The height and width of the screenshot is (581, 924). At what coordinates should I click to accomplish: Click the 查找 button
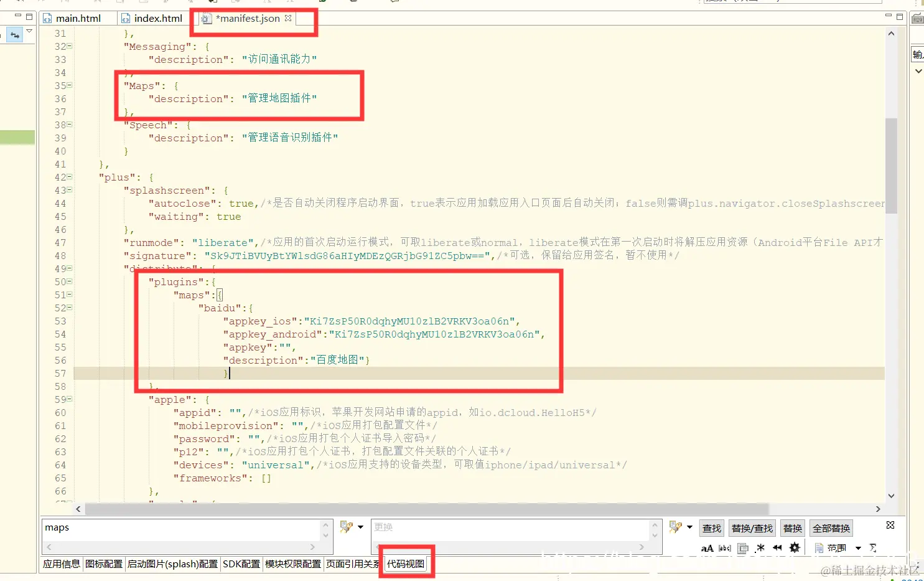click(712, 528)
